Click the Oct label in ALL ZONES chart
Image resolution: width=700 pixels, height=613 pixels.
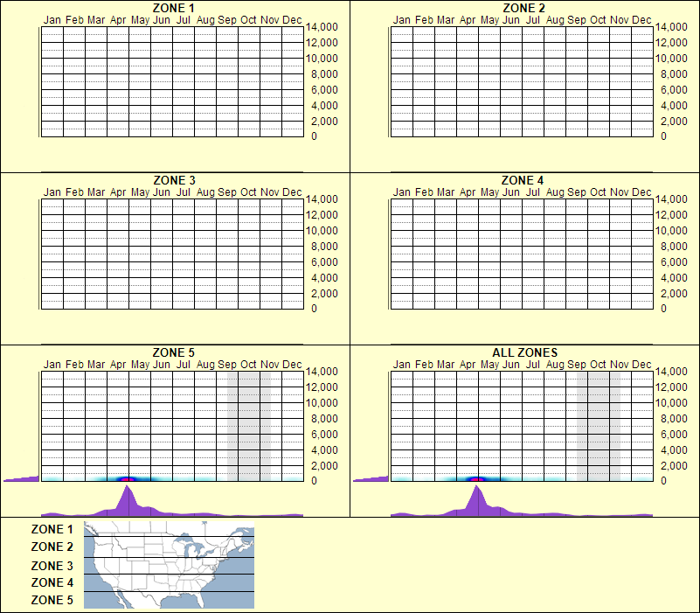click(x=598, y=364)
